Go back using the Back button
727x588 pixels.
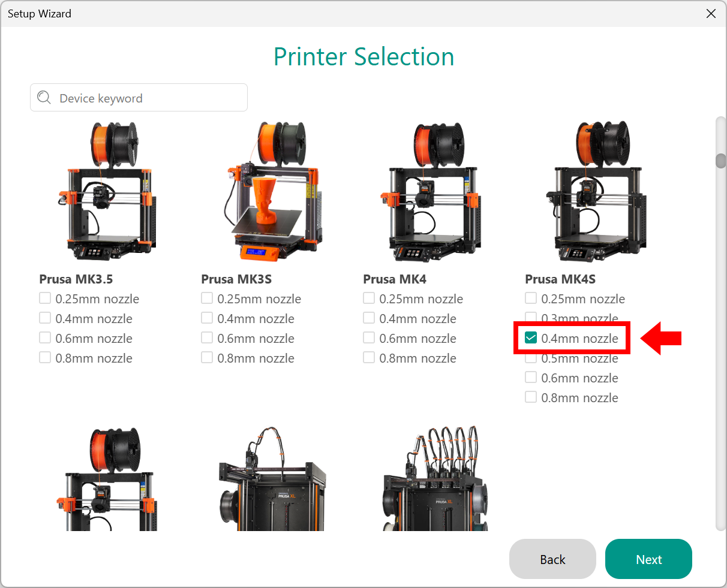click(552, 559)
